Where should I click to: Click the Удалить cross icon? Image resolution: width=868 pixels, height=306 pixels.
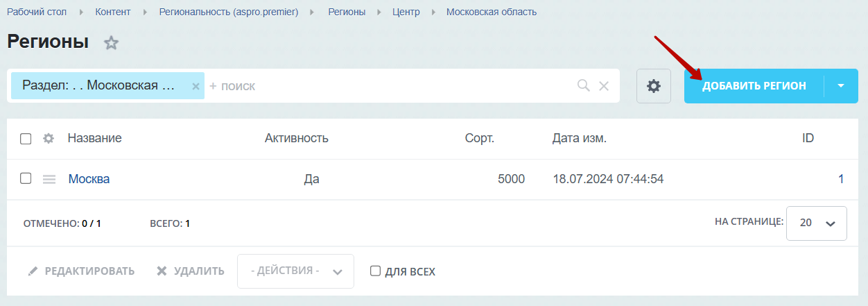point(162,271)
